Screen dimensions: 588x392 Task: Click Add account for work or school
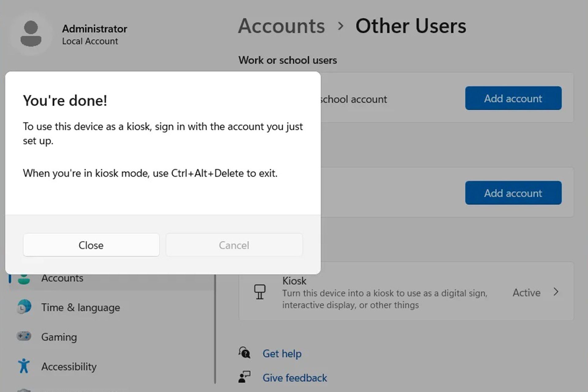[513, 98]
